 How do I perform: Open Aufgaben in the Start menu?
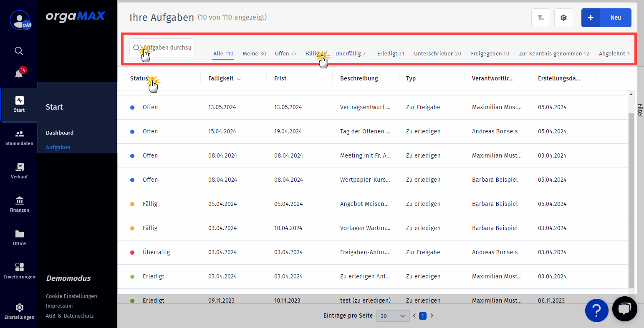pos(58,148)
